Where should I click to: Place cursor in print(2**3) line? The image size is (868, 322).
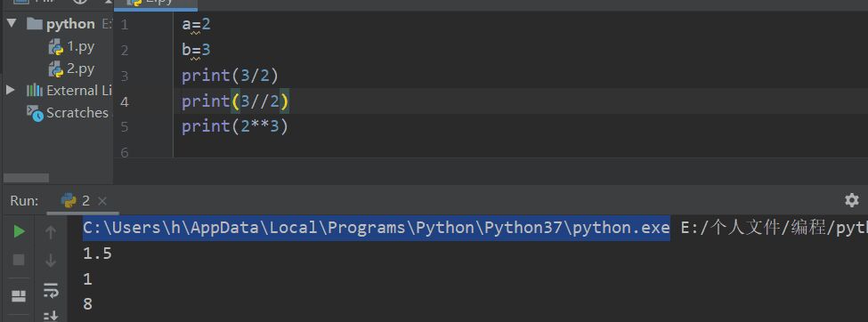click(x=235, y=126)
